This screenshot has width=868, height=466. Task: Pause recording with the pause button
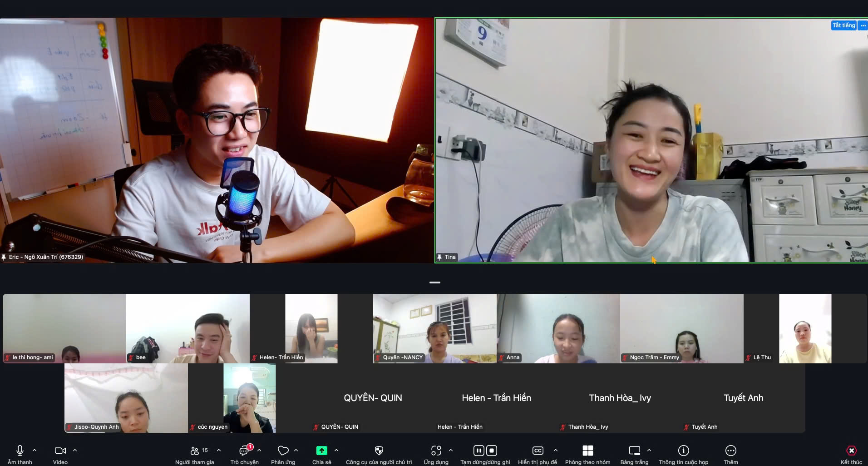pos(478,451)
